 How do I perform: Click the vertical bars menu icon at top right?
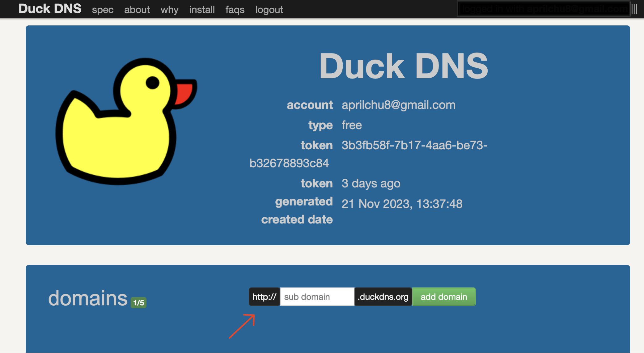tap(634, 9)
